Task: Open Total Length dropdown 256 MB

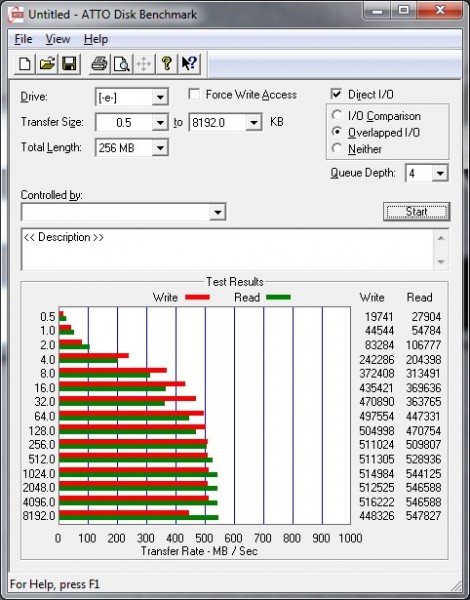Action: point(160,148)
